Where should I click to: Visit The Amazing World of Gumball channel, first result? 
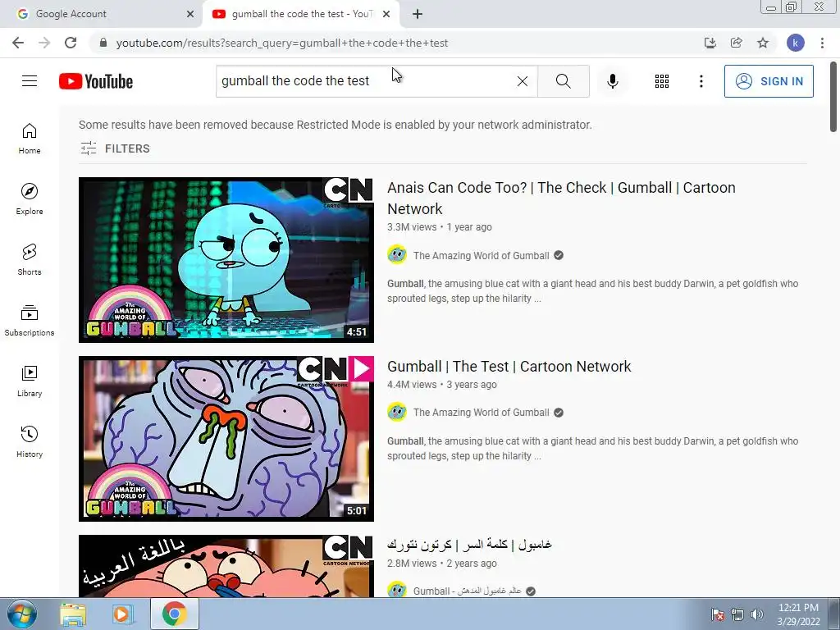481,256
